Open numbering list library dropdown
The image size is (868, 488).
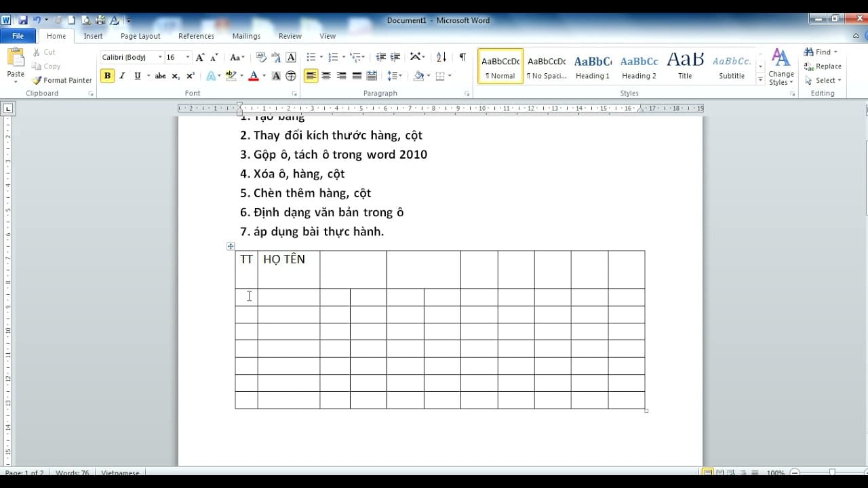(343, 58)
